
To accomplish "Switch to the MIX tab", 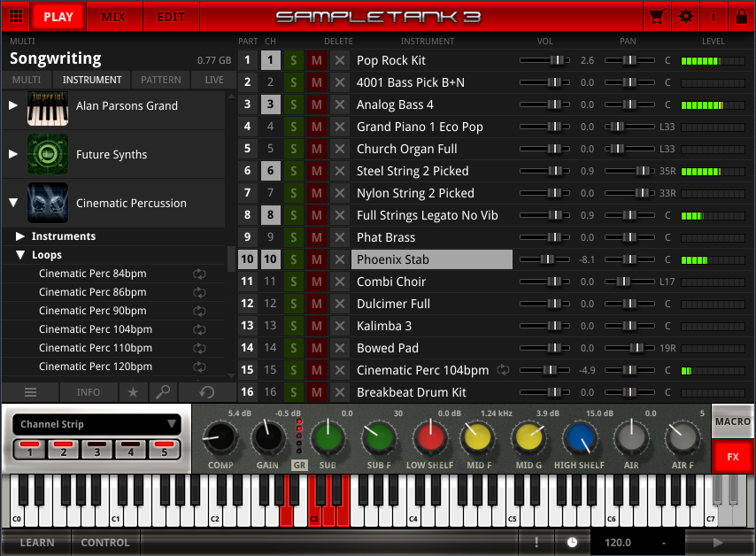I will point(113,17).
